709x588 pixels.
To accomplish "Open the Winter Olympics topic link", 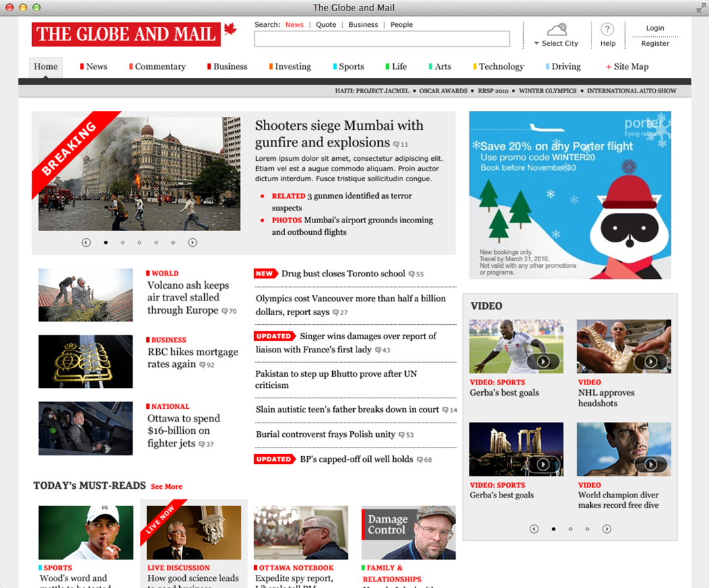I will click(548, 91).
